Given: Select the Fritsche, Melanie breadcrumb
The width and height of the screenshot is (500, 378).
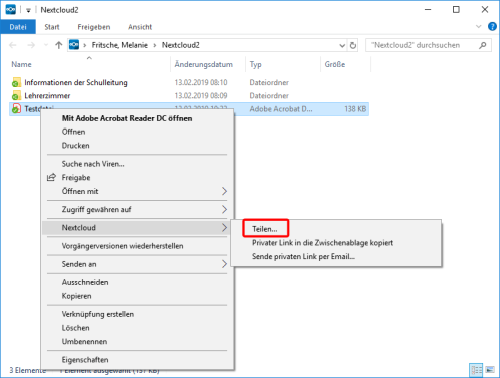Looking at the screenshot, I should (x=120, y=45).
